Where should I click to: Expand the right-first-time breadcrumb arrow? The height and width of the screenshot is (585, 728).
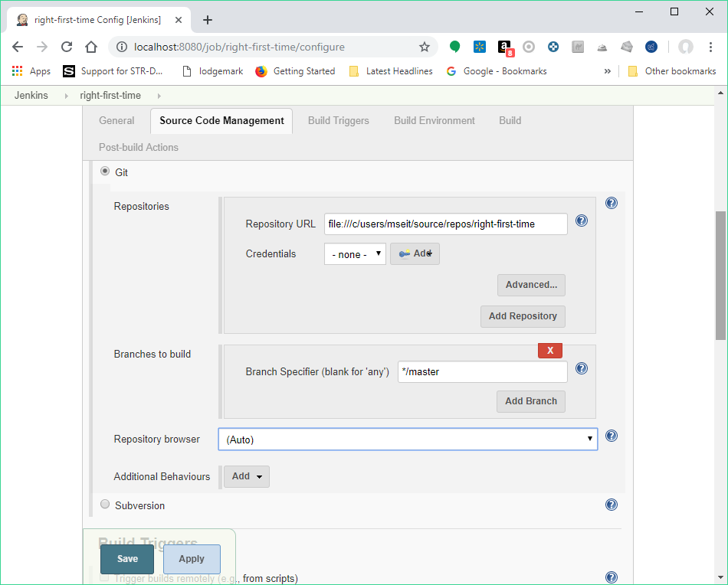(x=159, y=96)
